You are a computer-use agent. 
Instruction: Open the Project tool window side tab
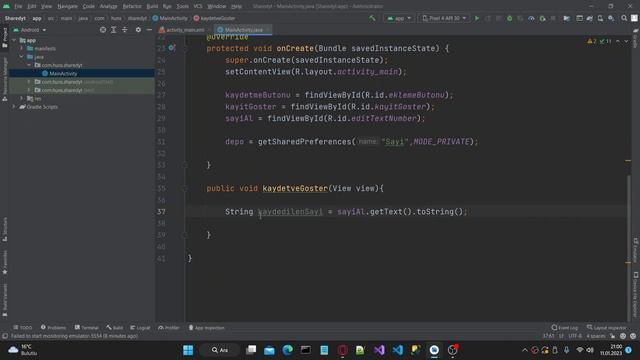pyautogui.click(x=5, y=38)
